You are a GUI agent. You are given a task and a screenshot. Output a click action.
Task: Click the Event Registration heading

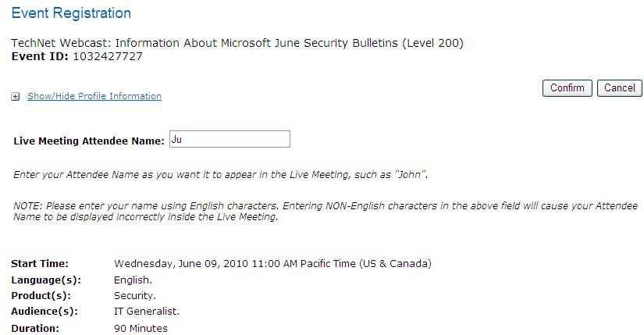pyautogui.click(x=71, y=12)
